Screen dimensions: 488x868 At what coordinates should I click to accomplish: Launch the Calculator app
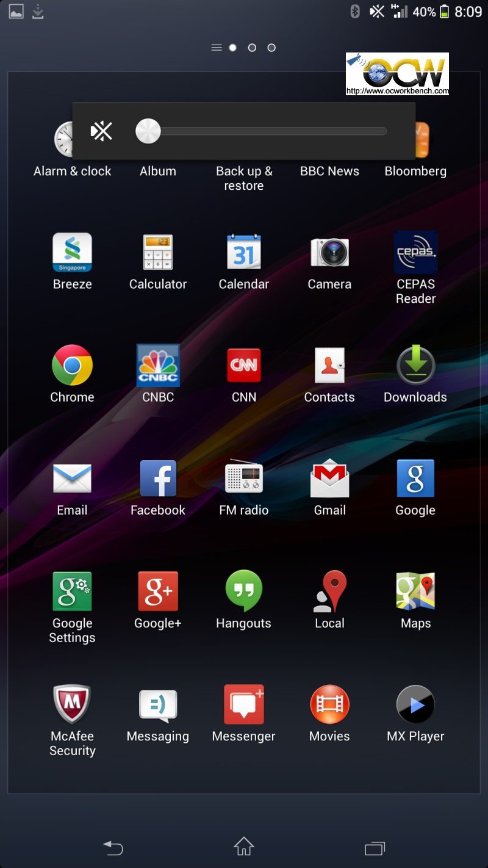(158, 253)
